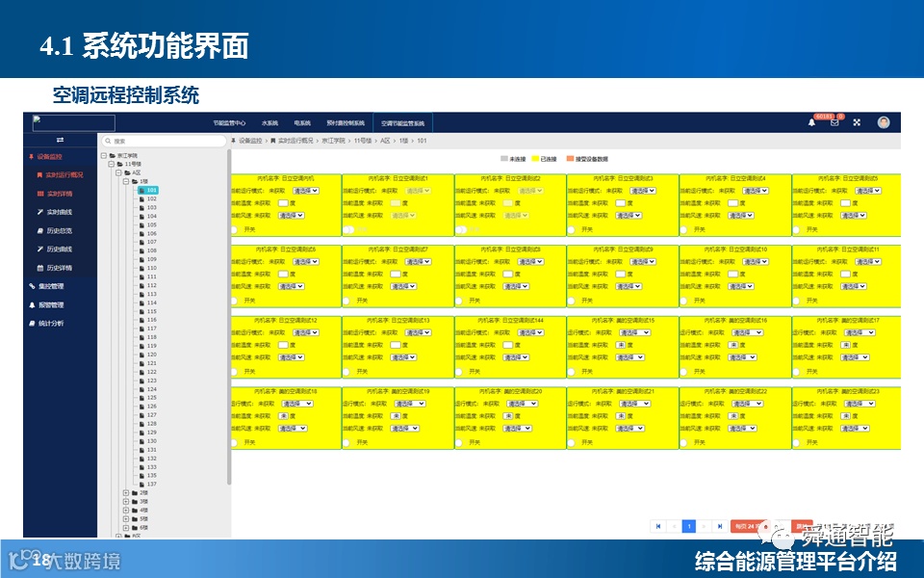The height and width of the screenshot is (578, 924).
Task: Toggle 开关 switch for 日立空调测试3
Action: pyautogui.click(x=571, y=229)
